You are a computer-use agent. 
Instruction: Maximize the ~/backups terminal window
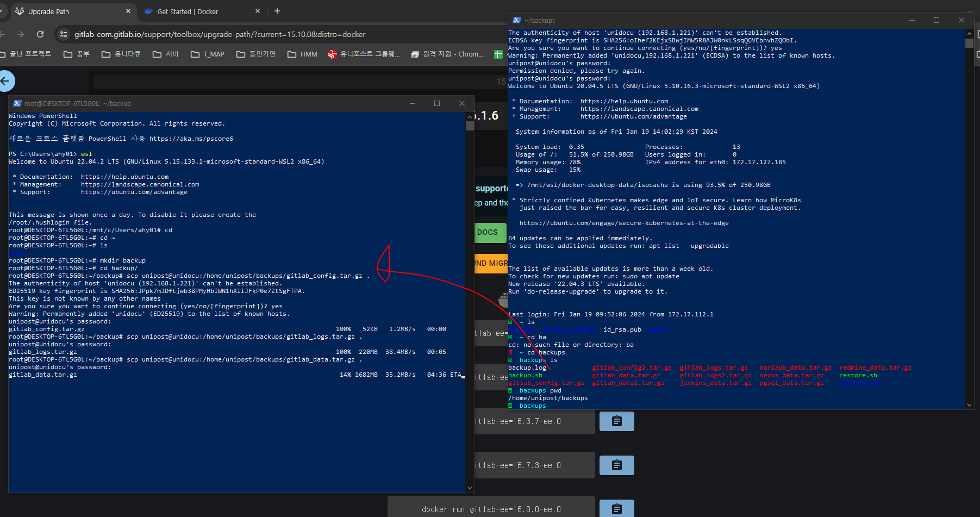click(x=937, y=20)
